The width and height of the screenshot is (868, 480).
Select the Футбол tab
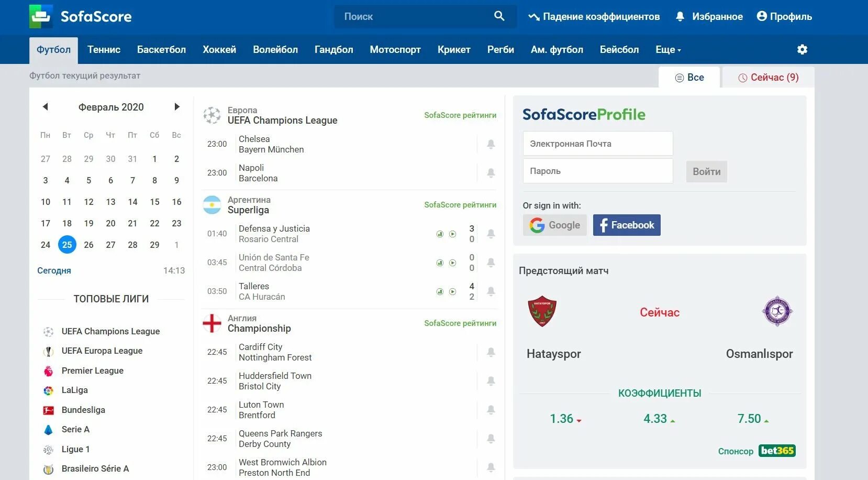[53, 50]
